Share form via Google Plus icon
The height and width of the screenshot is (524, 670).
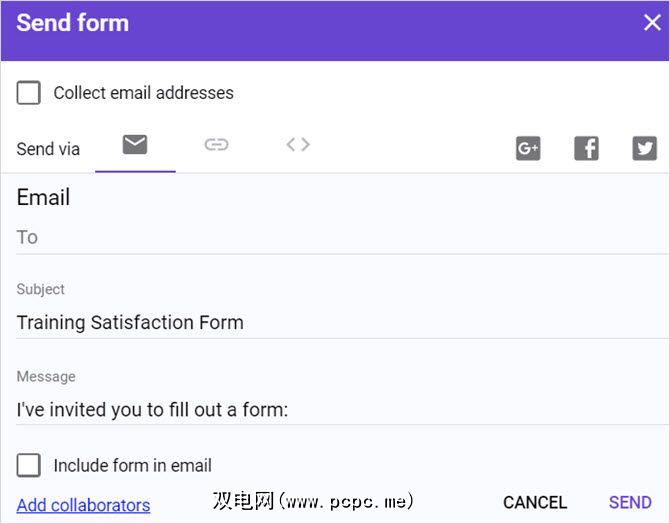pos(528,149)
